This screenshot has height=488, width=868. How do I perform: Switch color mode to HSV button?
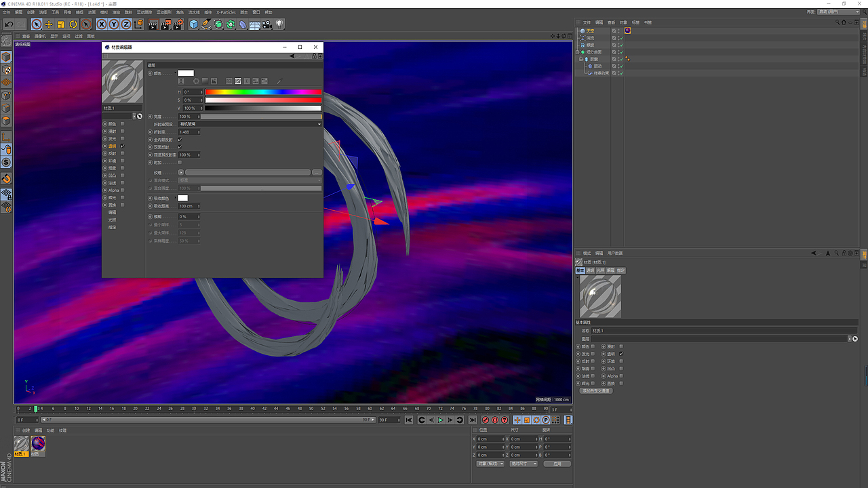pyautogui.click(x=238, y=81)
